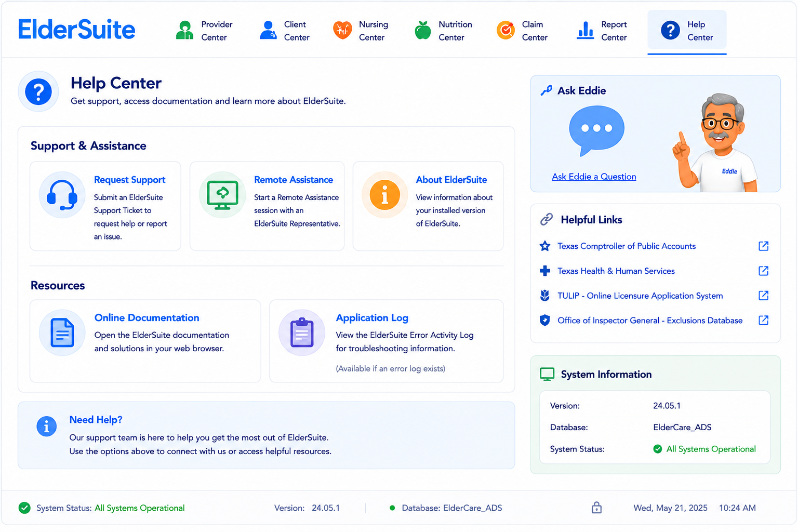798x532 pixels.
Task: Click the 'Need Help?' heading
Action: click(96, 420)
